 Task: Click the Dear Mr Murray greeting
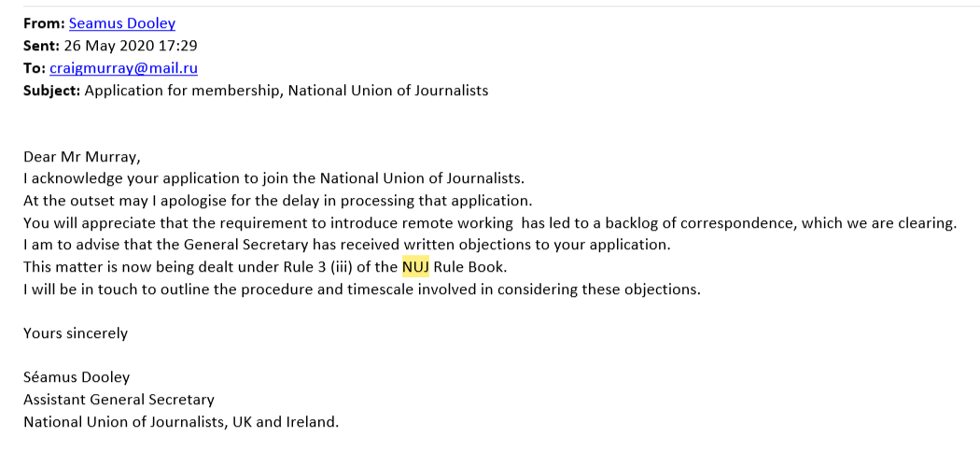82,156
